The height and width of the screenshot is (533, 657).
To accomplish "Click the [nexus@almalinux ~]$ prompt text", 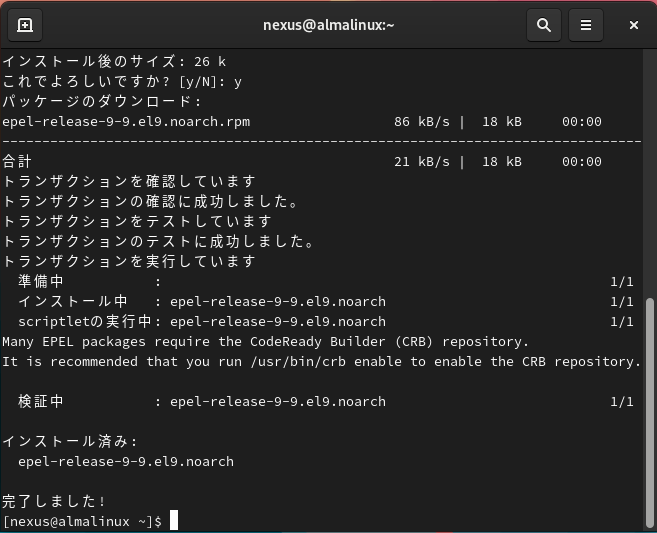I will click(x=82, y=521).
